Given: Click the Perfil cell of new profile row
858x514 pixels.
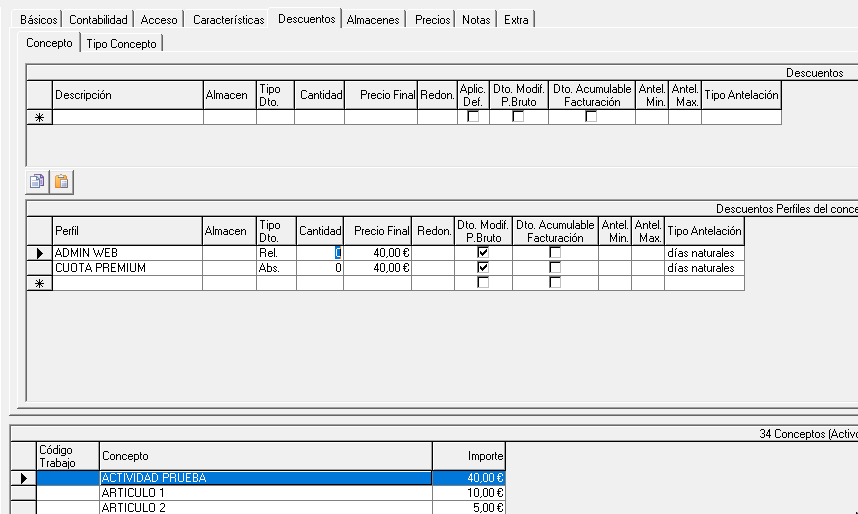Looking at the screenshot, I should pyautogui.click(x=127, y=283).
